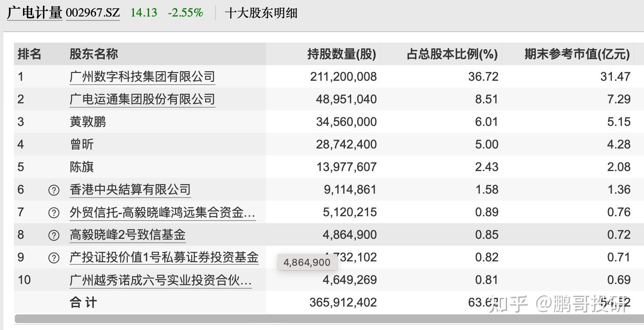Open 广电运通集团股份有限公司 shareholder link
The width and height of the screenshot is (644, 330).
pyautogui.click(x=142, y=99)
